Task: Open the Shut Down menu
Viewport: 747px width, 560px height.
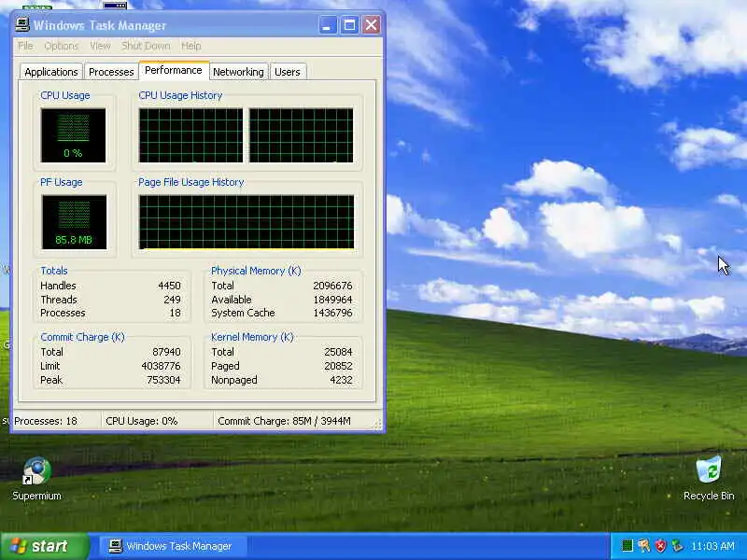Action: point(146,46)
